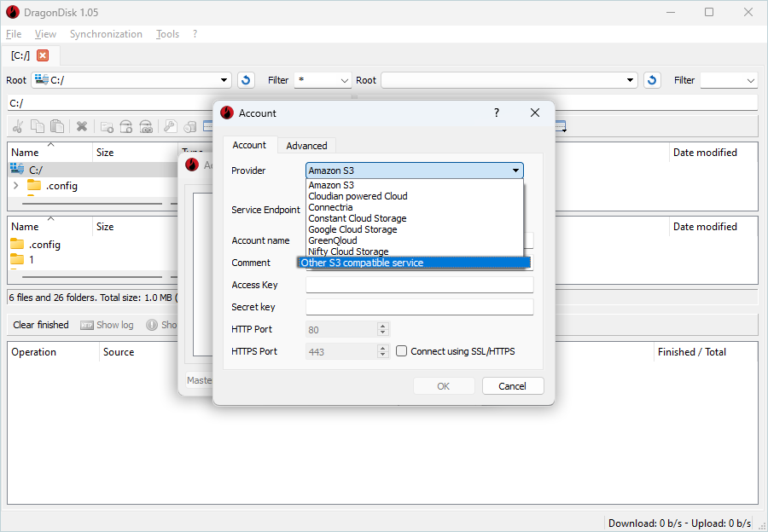Select Google Cloud Storage provider

415,229
